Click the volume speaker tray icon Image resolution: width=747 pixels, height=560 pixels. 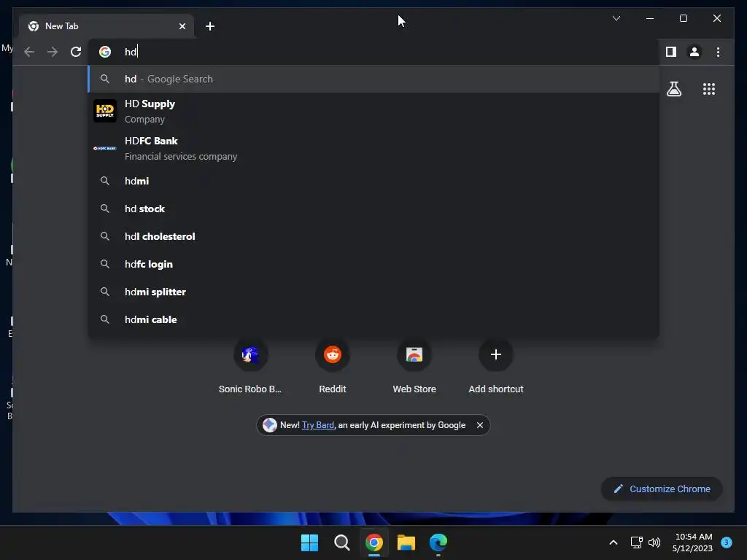pos(654,542)
